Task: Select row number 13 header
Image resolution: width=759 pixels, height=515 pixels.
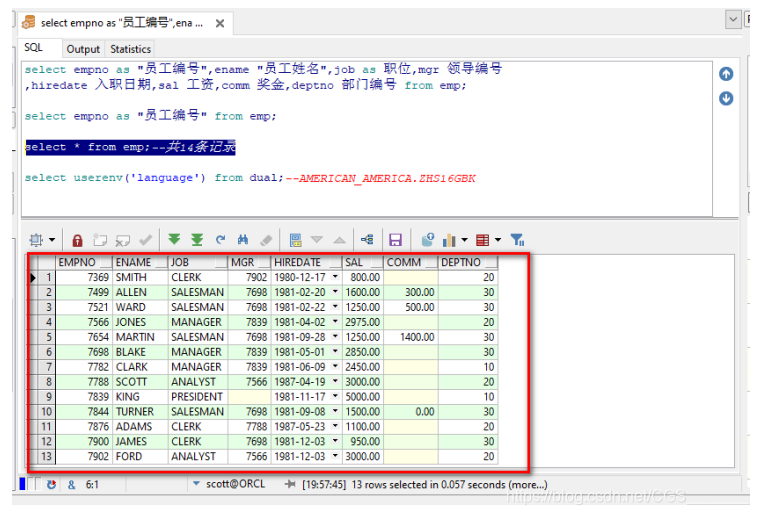Action: coord(46,456)
